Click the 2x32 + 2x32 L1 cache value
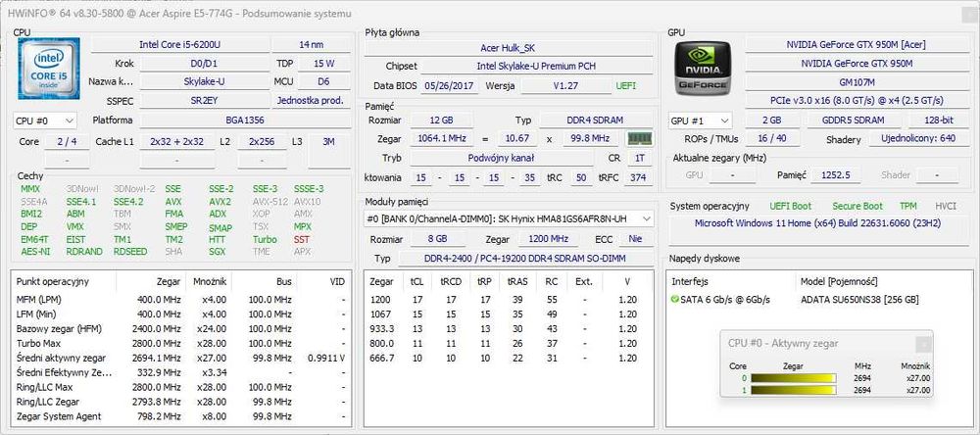The image size is (980, 435). tap(176, 142)
